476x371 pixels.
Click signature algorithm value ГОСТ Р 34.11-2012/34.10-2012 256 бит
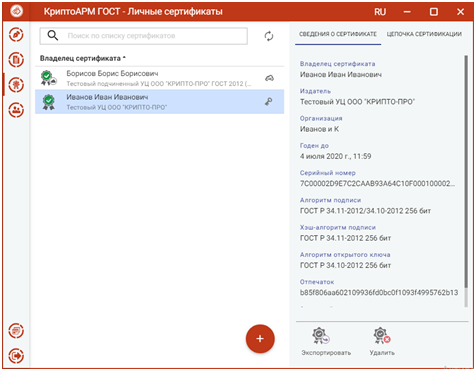365,211
